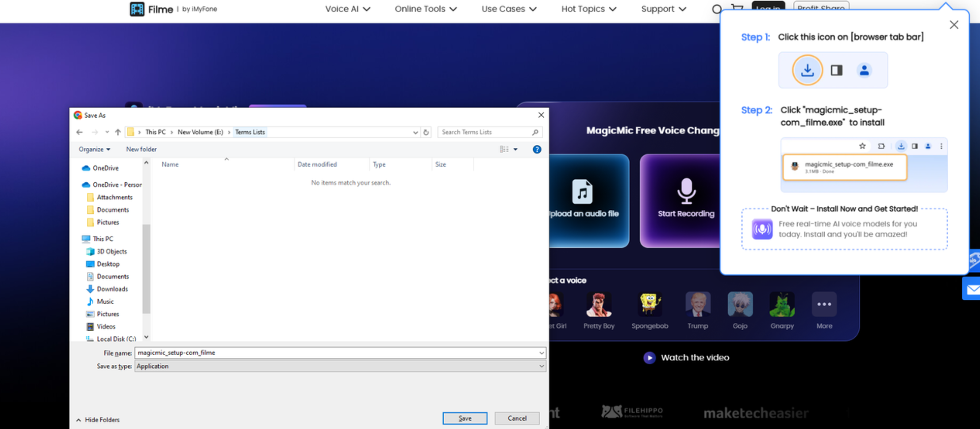This screenshot has height=429, width=980.
Task: Select the Trump voice avatar
Action: [x=698, y=305]
